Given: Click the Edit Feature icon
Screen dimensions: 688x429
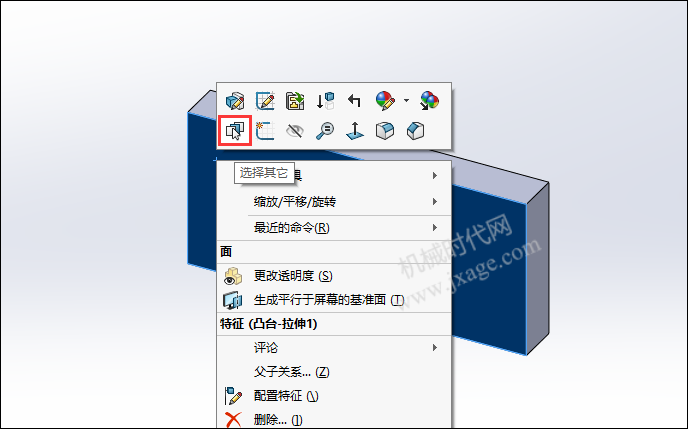Looking at the screenshot, I should click(x=235, y=101).
